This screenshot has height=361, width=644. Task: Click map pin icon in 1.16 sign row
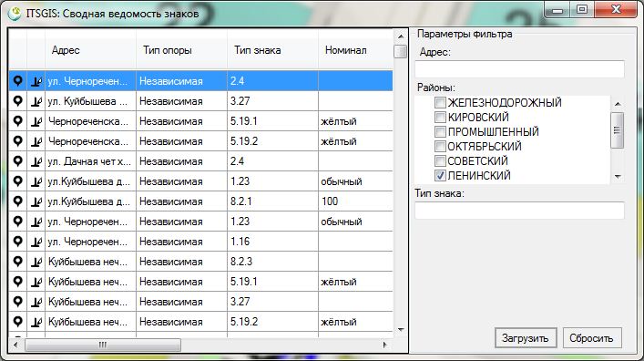(x=17, y=241)
